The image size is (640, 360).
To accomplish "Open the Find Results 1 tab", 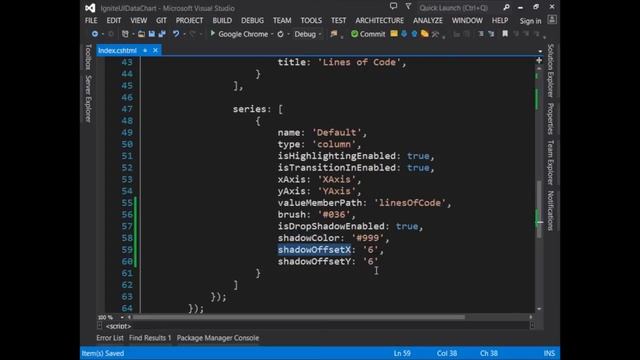I will 150,338.
